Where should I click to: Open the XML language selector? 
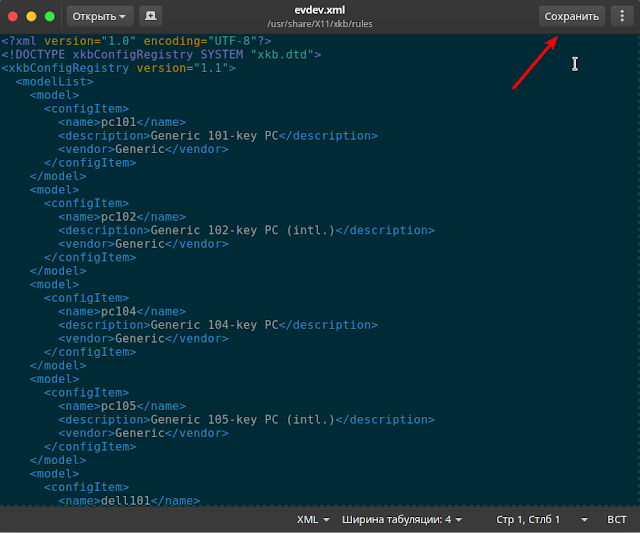[x=313, y=520]
